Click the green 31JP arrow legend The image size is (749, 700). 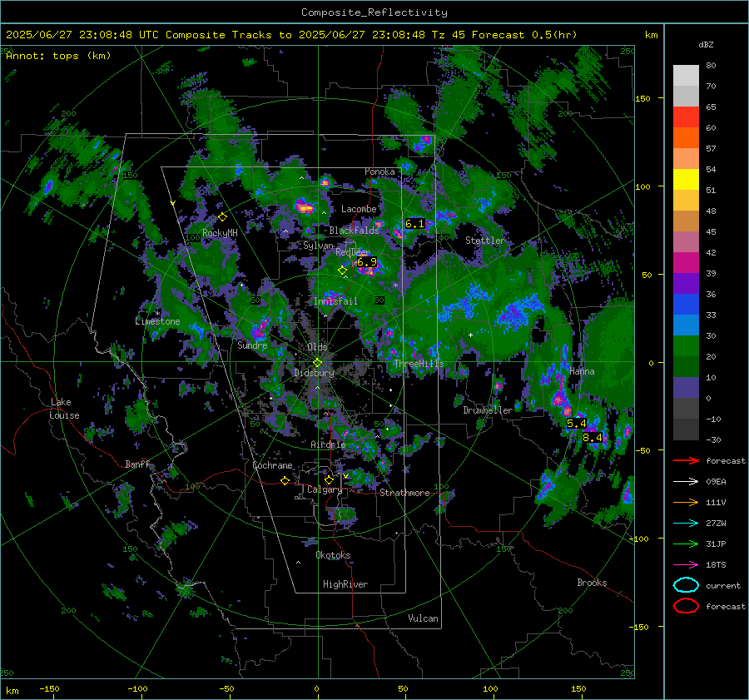point(686,544)
